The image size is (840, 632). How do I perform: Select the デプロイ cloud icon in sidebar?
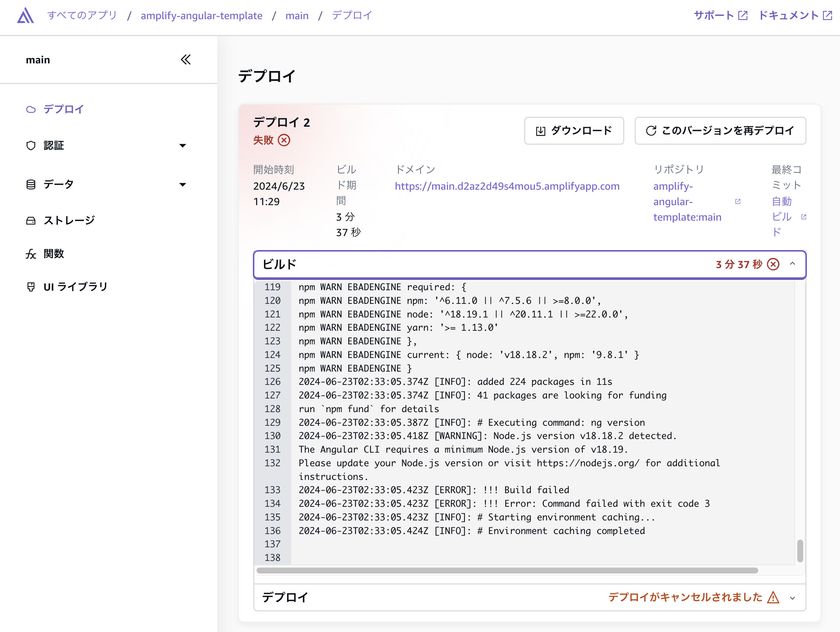(31, 109)
